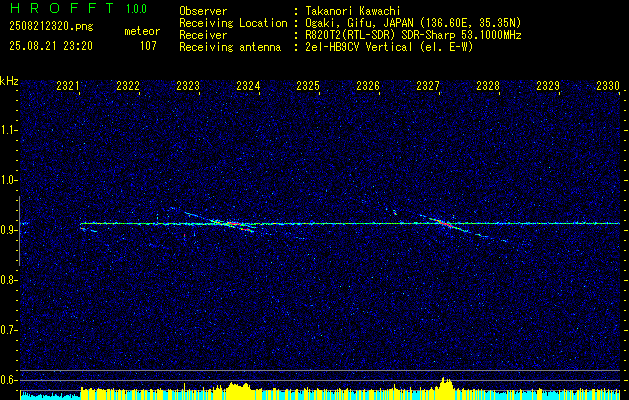Click observer name Takanori Kawachi

coord(353,11)
